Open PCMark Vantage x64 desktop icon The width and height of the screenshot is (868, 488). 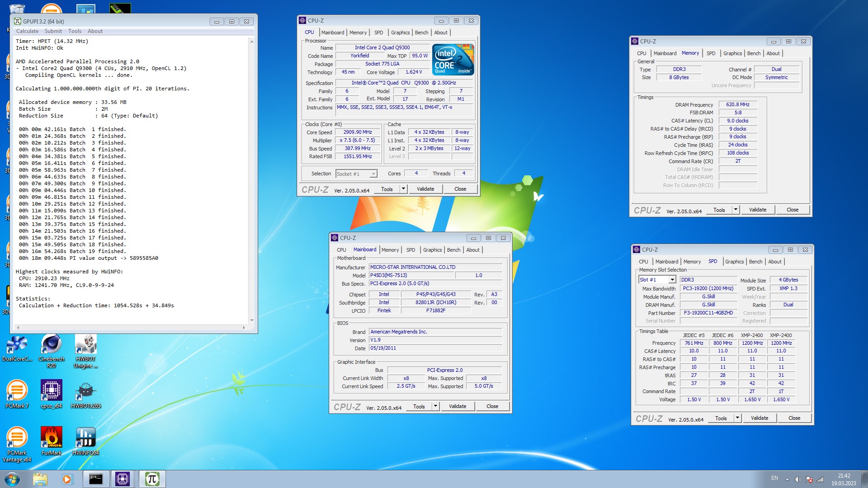pyautogui.click(x=17, y=444)
